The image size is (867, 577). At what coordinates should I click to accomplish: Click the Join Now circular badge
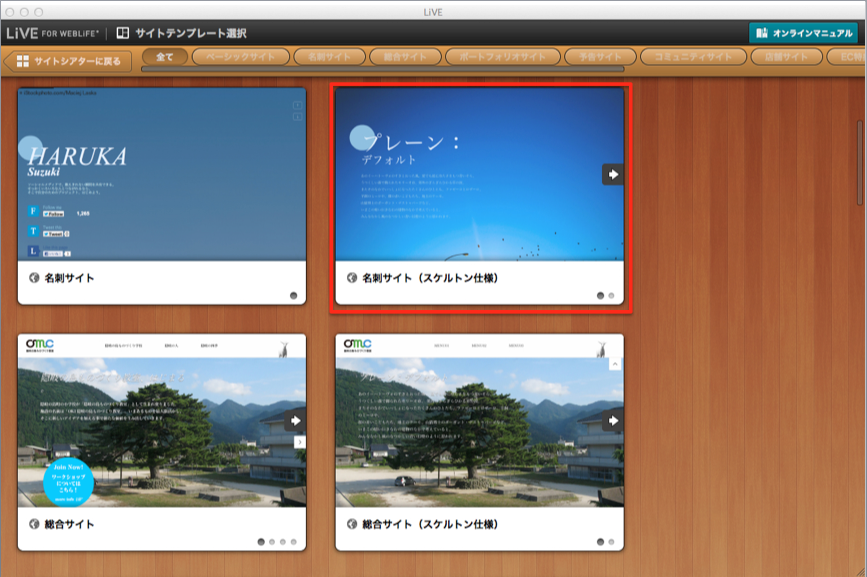point(69,482)
